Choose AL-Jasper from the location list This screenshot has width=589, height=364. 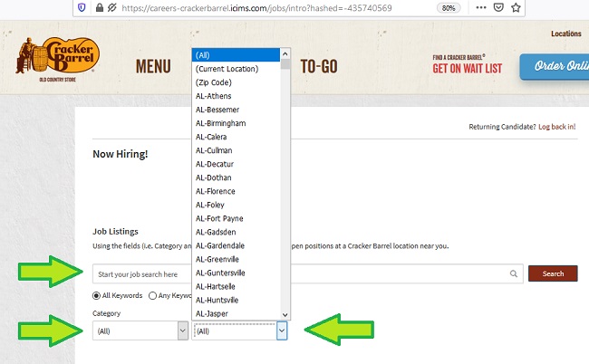point(236,313)
